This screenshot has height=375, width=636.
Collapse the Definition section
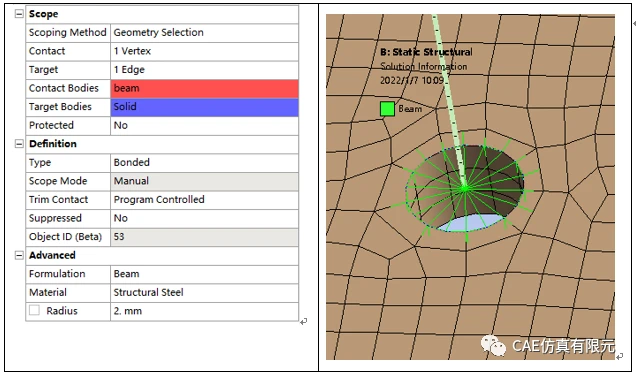pos(19,144)
